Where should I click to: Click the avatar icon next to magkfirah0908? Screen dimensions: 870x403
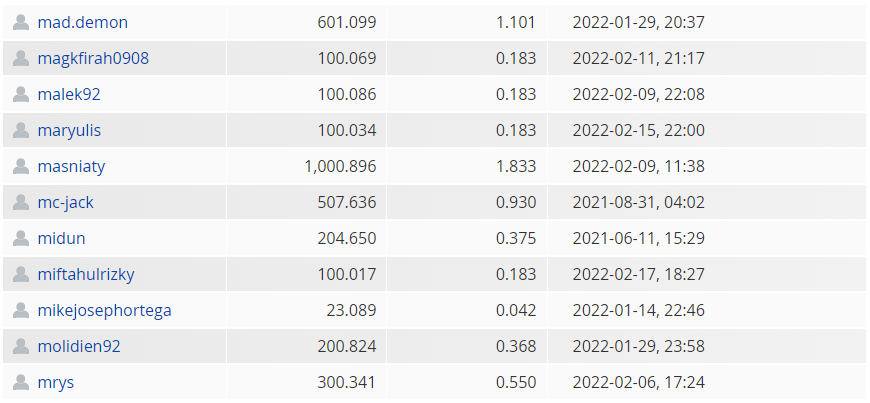point(21,58)
